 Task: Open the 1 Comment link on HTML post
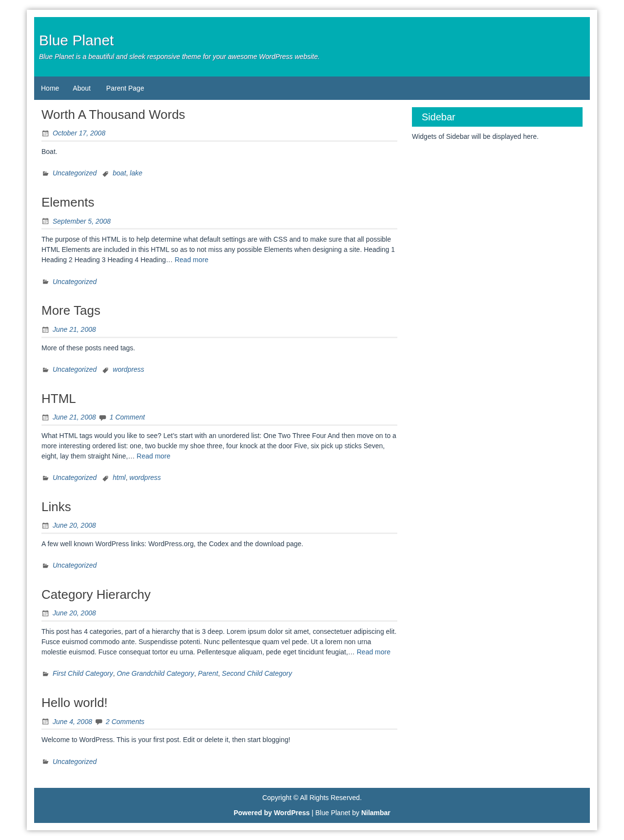tap(127, 417)
